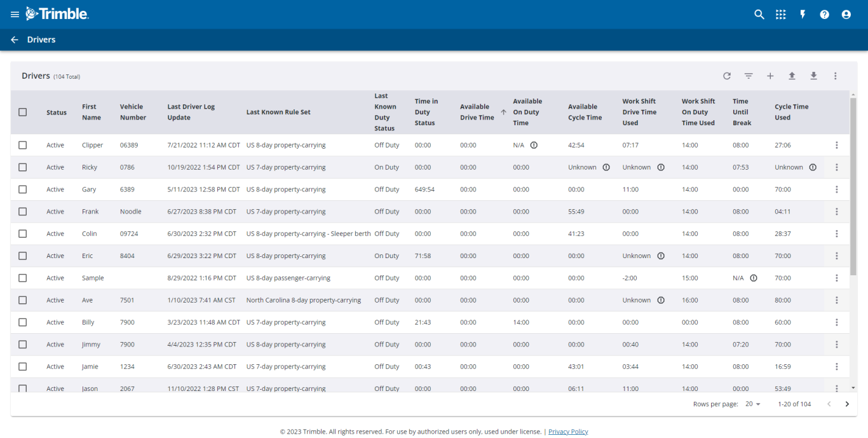This screenshot has height=438, width=868.
Task: Open the row actions menu for driver Ricky
Action: coord(837,167)
